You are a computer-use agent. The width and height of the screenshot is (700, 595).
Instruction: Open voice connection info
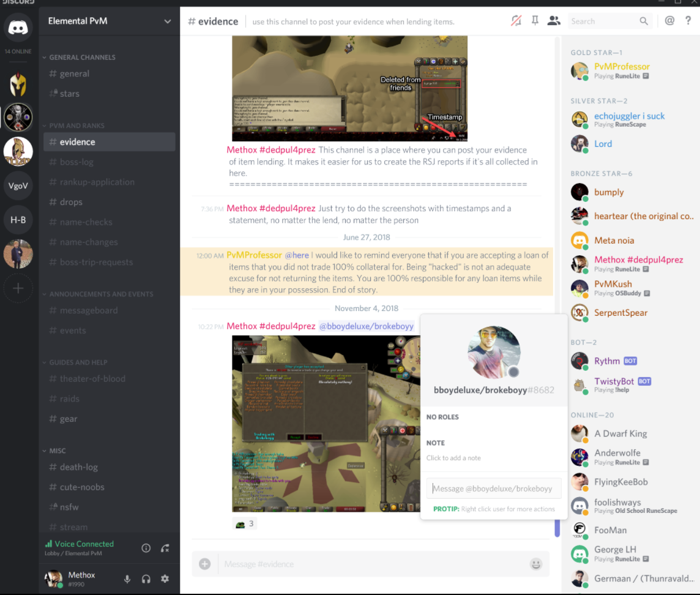point(146,548)
